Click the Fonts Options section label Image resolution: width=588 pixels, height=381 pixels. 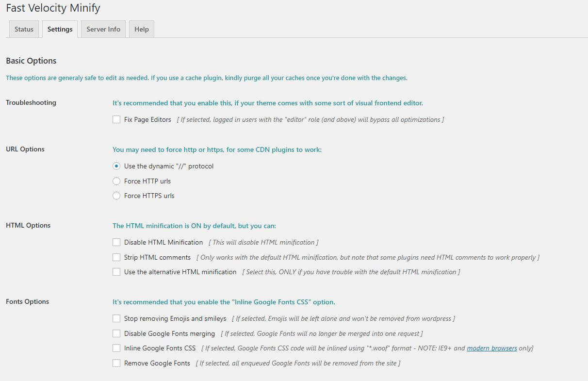point(27,301)
